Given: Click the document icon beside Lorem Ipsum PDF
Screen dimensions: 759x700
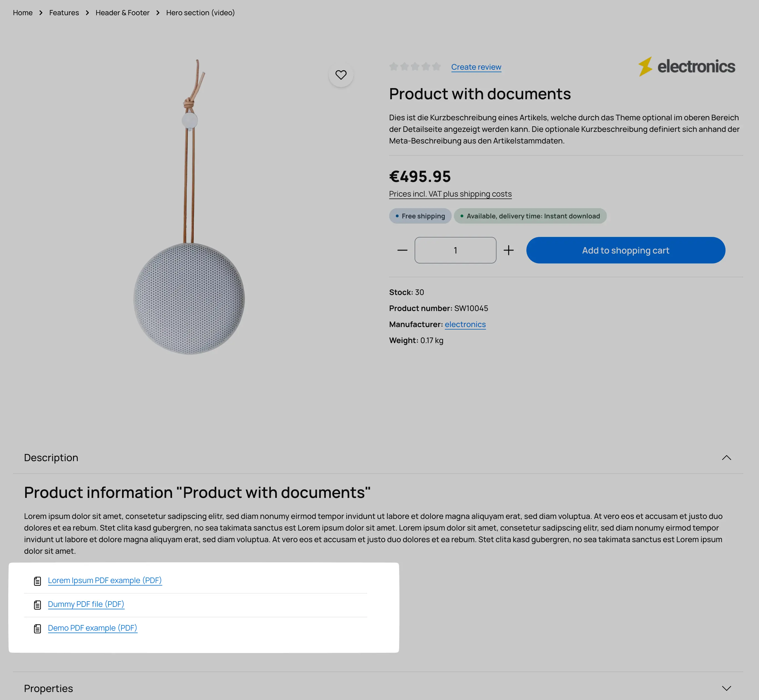Looking at the screenshot, I should point(38,581).
